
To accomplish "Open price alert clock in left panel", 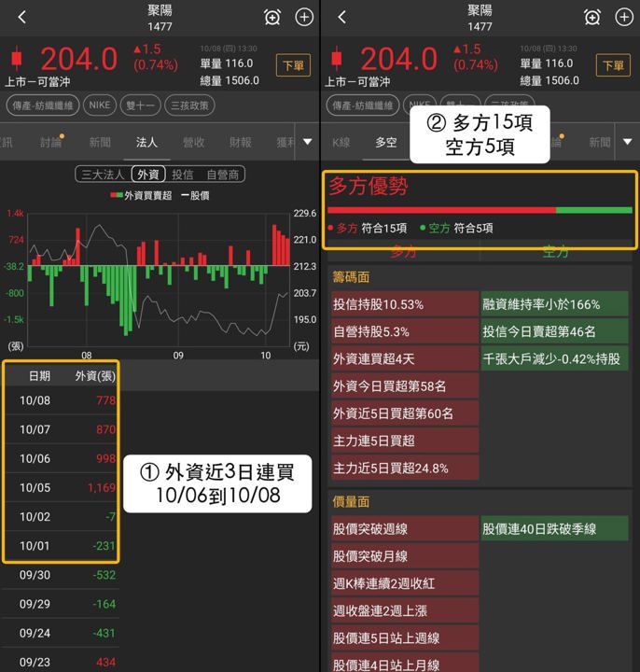I will [272, 17].
